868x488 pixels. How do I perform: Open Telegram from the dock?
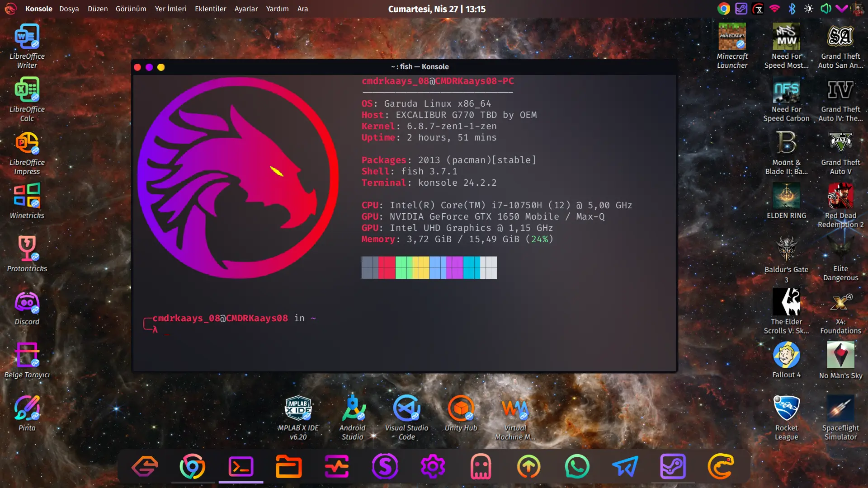[625, 466]
